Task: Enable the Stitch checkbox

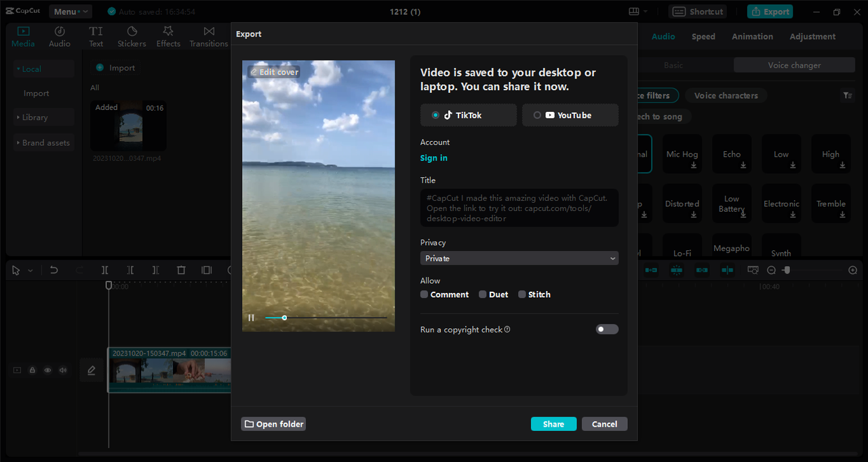Action: (x=521, y=294)
